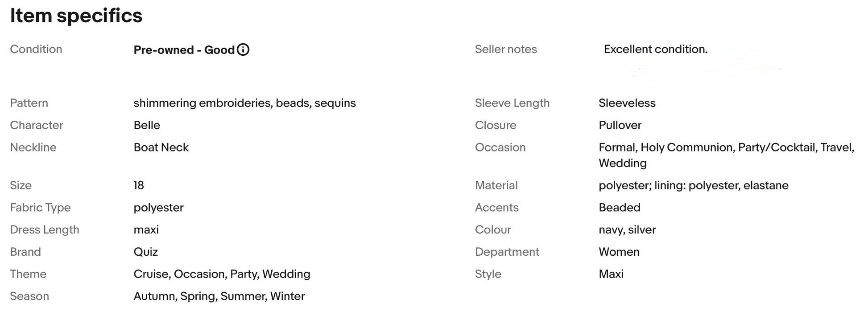Select the 'Pre-owned - Good' condition text
The height and width of the screenshot is (323, 868).
184,50
